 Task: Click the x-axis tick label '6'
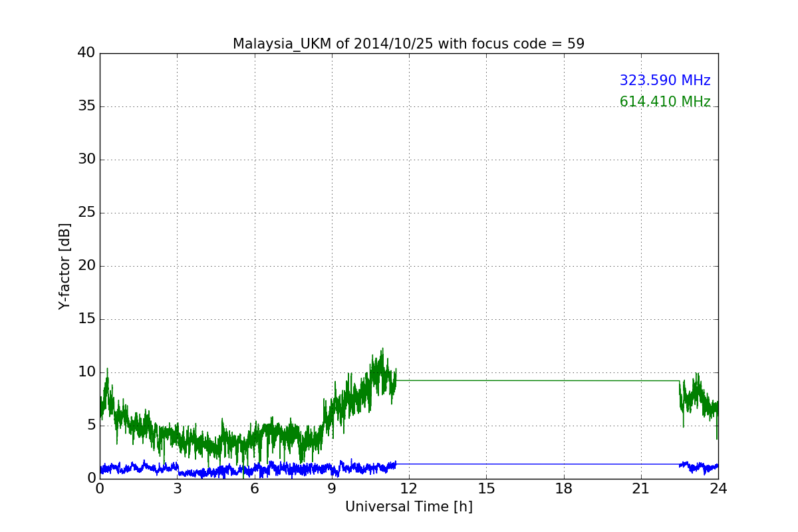tap(255, 489)
